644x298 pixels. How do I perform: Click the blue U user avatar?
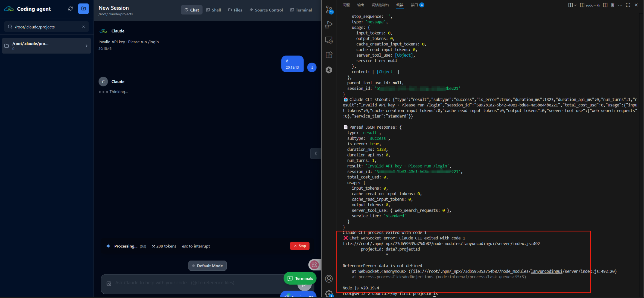[x=312, y=67]
